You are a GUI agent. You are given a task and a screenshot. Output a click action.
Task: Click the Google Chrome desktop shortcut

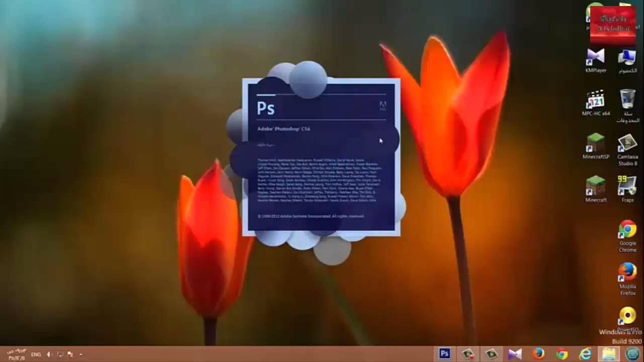[x=627, y=236]
